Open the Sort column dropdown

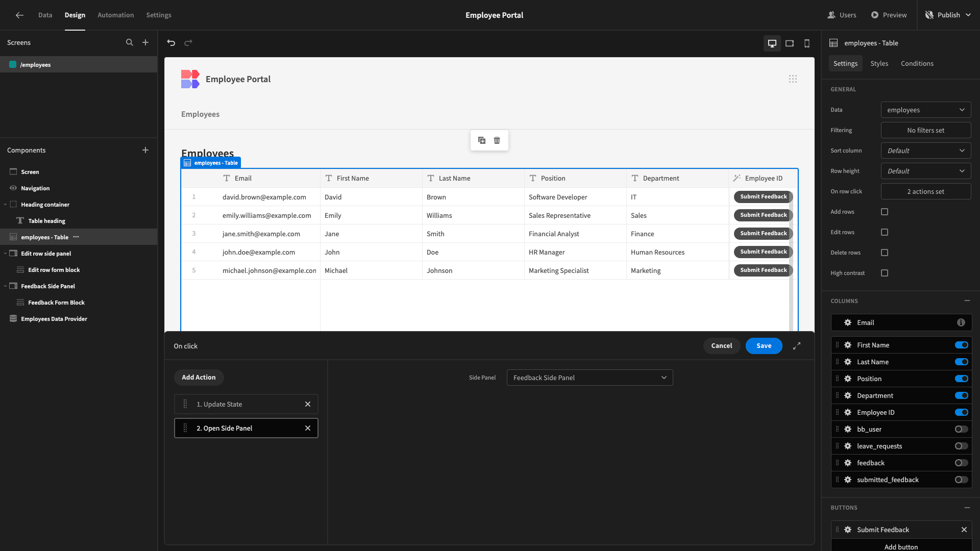(x=926, y=151)
